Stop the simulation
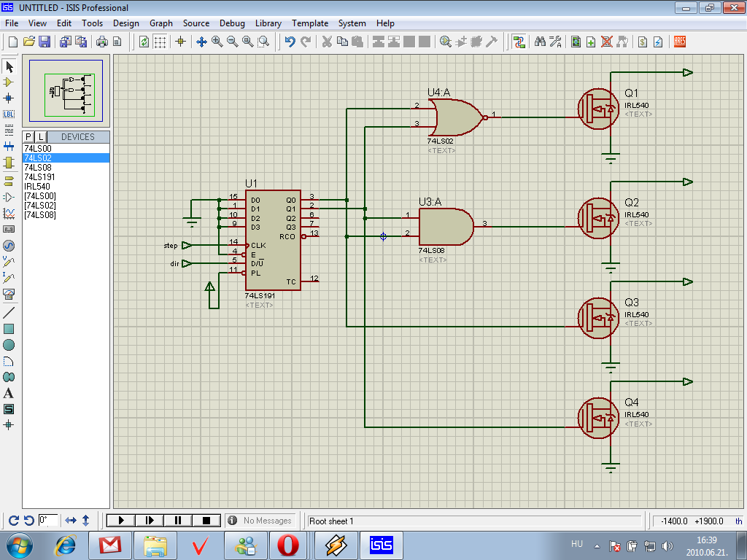This screenshot has height=560, width=747. (x=206, y=521)
